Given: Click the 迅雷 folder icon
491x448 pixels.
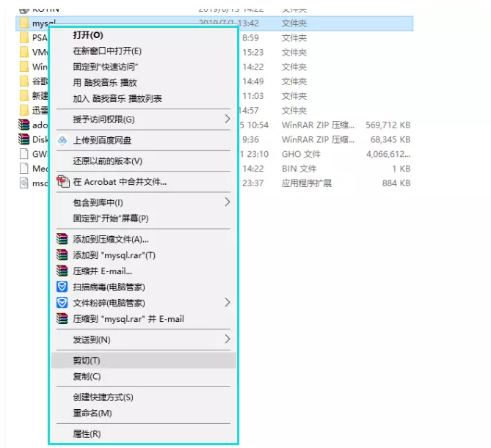Looking at the screenshot, I should (x=23, y=111).
